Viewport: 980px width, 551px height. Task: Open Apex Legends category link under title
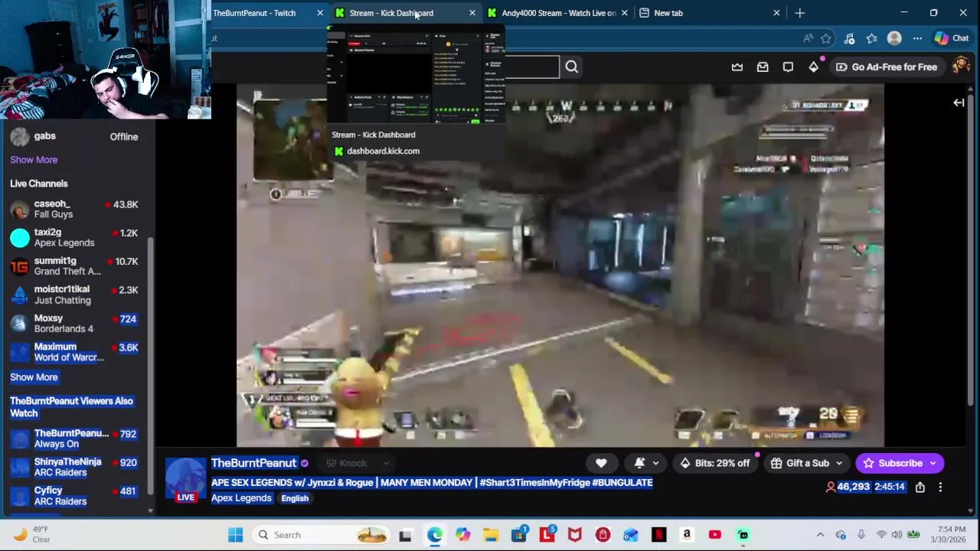pos(241,498)
